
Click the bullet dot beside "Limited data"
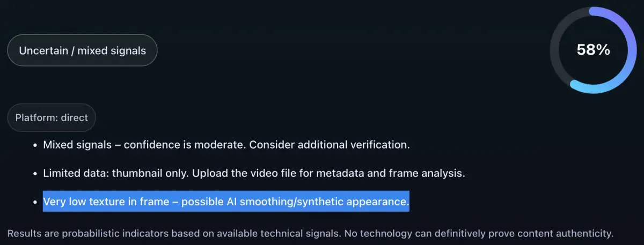coord(34,174)
